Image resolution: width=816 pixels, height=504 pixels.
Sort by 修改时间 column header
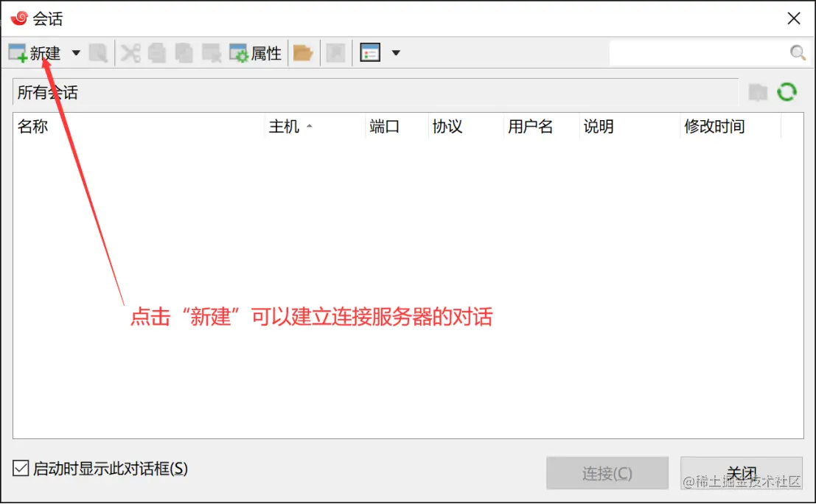click(730, 127)
